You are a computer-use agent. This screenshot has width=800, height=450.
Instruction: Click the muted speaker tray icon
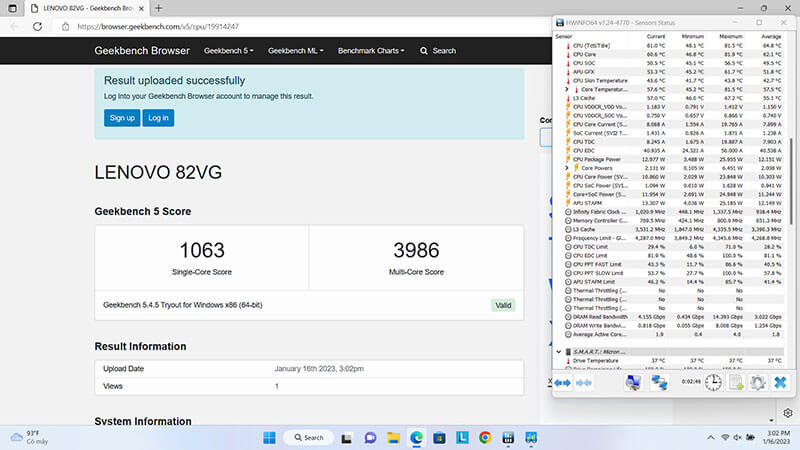click(x=737, y=438)
